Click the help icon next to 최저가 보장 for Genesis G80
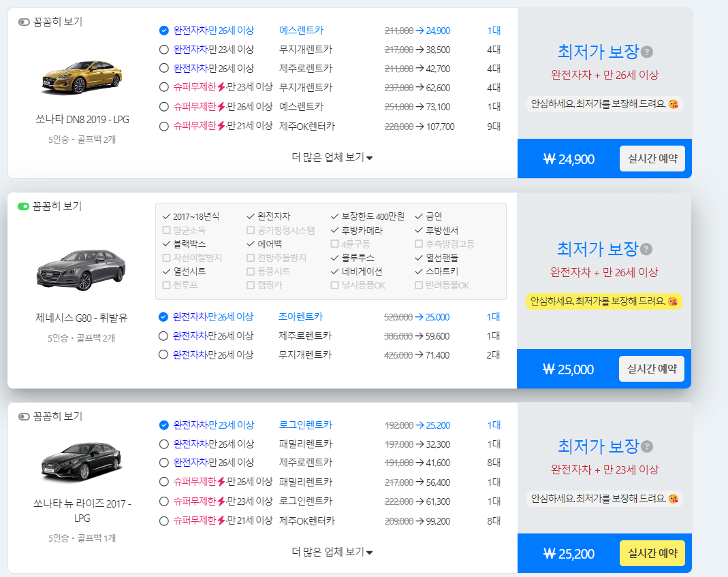The height and width of the screenshot is (577, 728). 648,249
